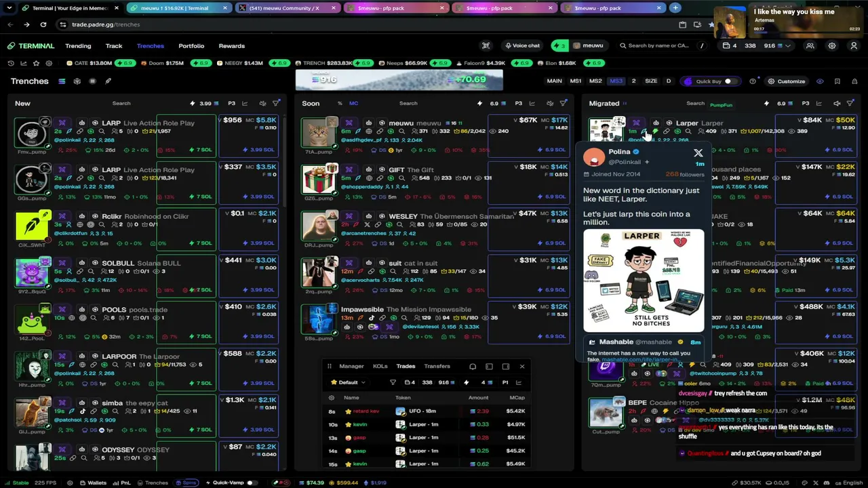Click the chart icon in New column header
The image size is (868, 488).
245,104
